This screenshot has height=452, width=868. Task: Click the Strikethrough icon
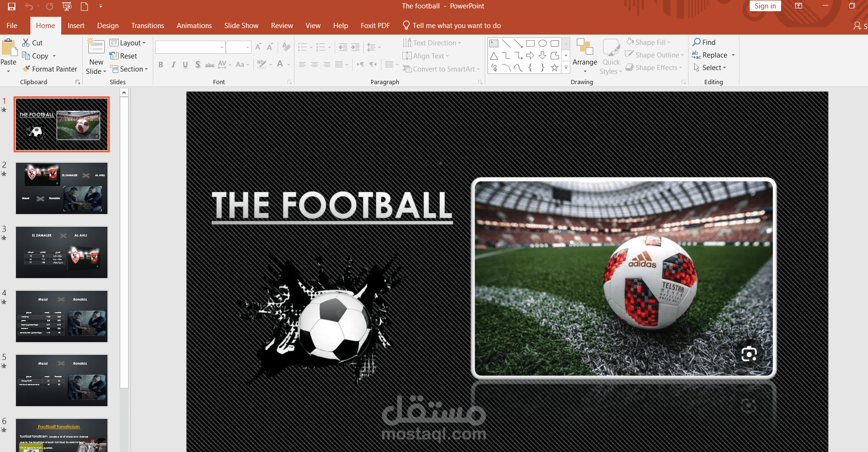tap(198, 65)
